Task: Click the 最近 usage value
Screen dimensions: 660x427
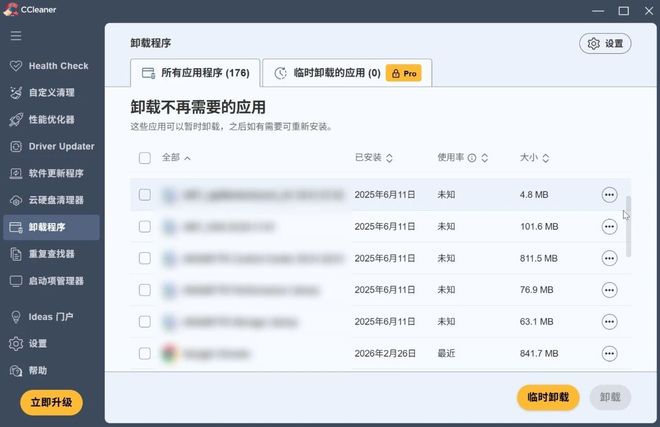Action: [x=446, y=353]
